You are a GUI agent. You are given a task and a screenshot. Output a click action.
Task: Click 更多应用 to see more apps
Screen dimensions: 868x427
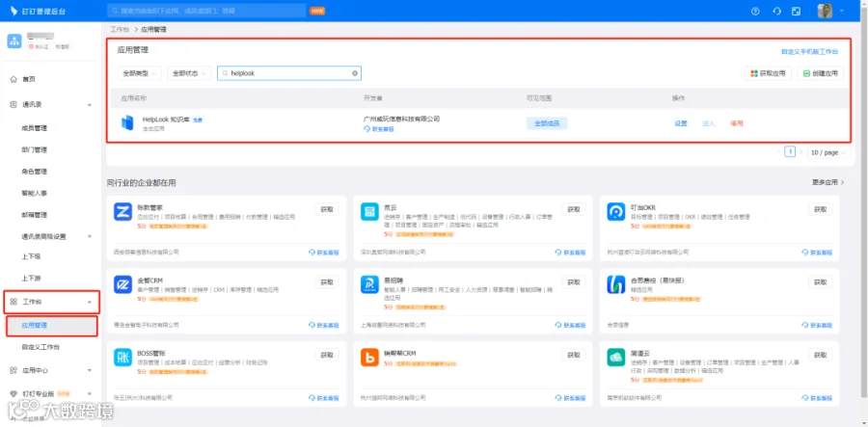827,182
